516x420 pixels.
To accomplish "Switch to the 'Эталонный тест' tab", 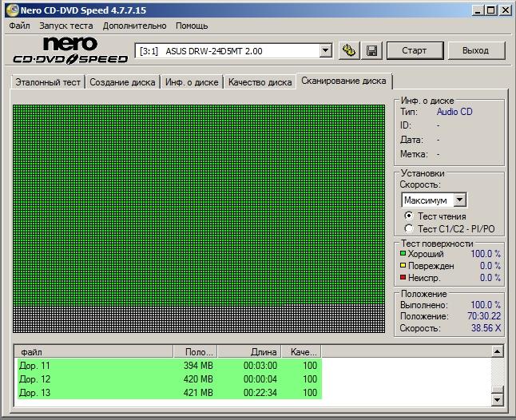I will pyautogui.click(x=48, y=82).
